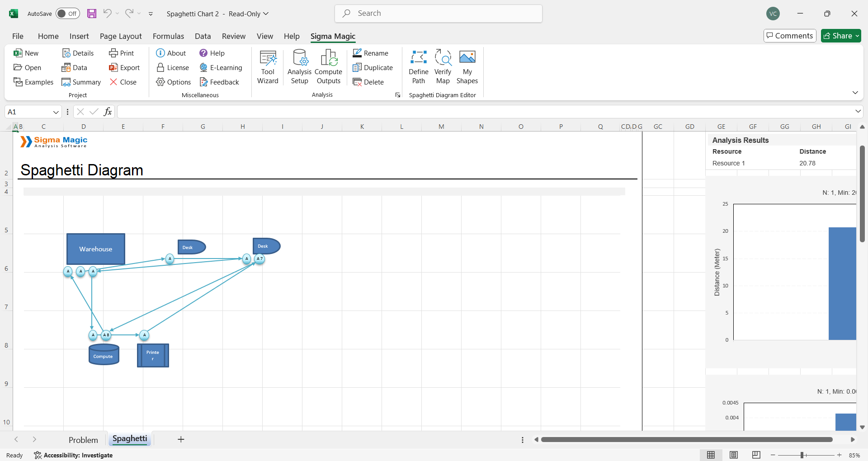Open the Formulas ribbon tab
868x461 pixels.
[x=168, y=36]
